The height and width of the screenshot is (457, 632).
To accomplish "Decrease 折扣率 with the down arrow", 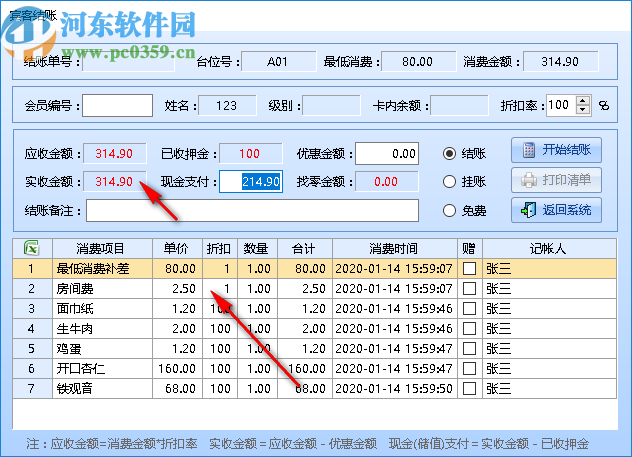I will click(x=583, y=110).
